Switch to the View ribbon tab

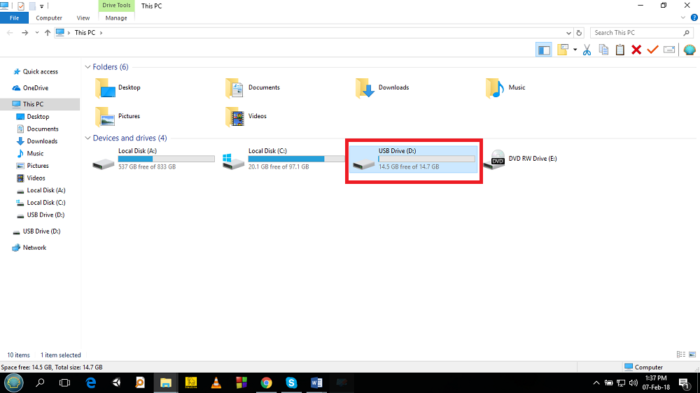pyautogui.click(x=83, y=18)
